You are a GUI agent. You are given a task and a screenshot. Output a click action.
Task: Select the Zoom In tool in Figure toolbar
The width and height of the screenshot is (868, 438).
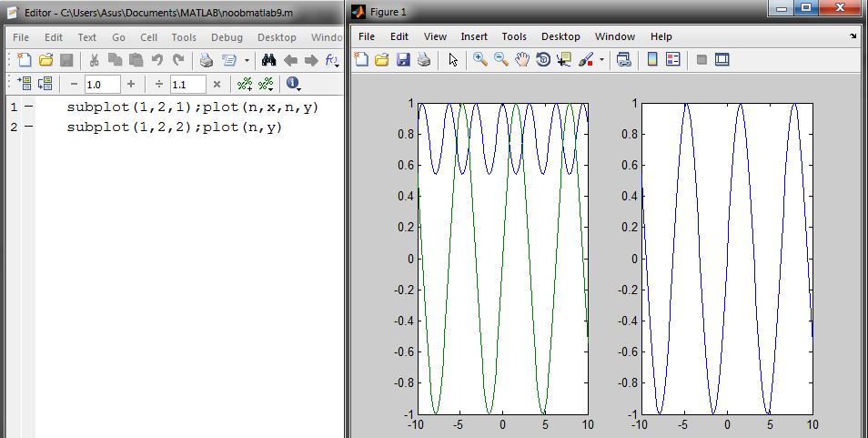[x=479, y=60]
